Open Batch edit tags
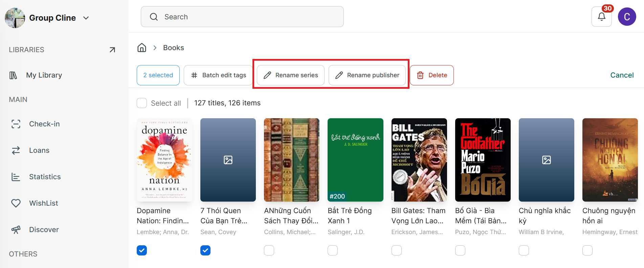 (218, 75)
